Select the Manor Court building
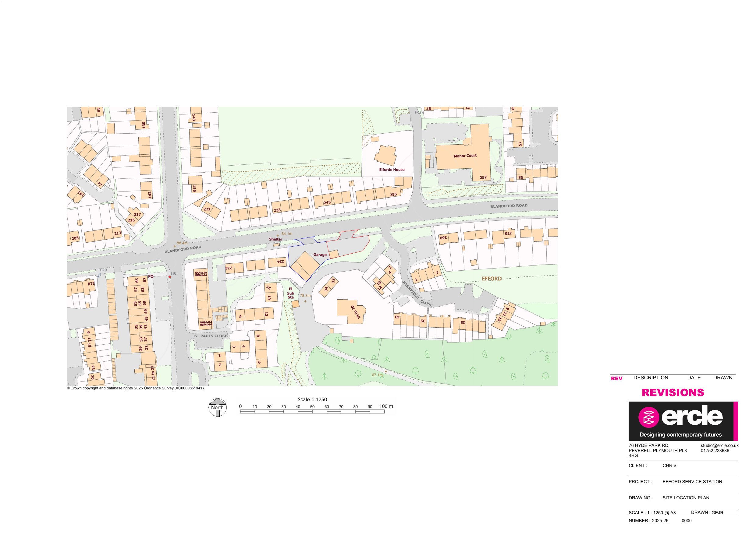Viewport: 756px width, 534px height. 465,156
